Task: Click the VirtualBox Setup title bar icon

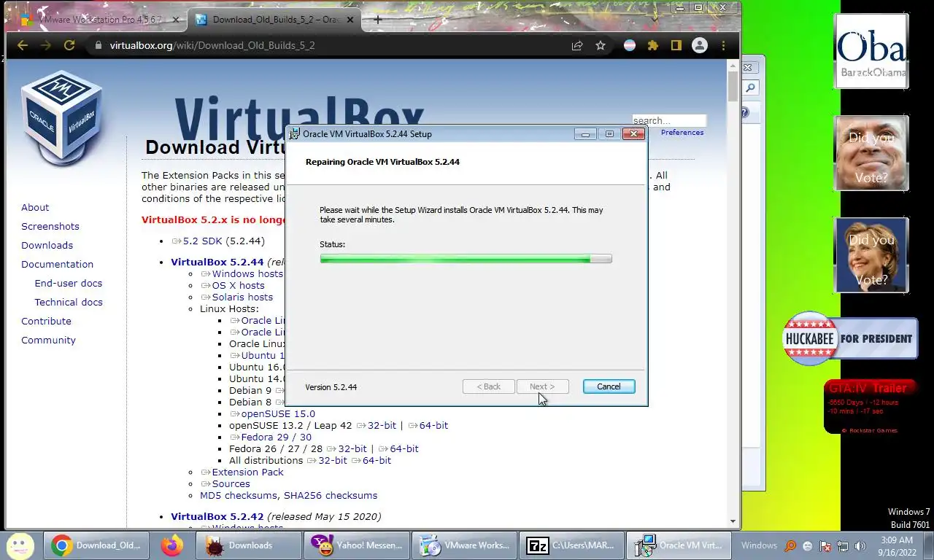Action: [x=294, y=134]
